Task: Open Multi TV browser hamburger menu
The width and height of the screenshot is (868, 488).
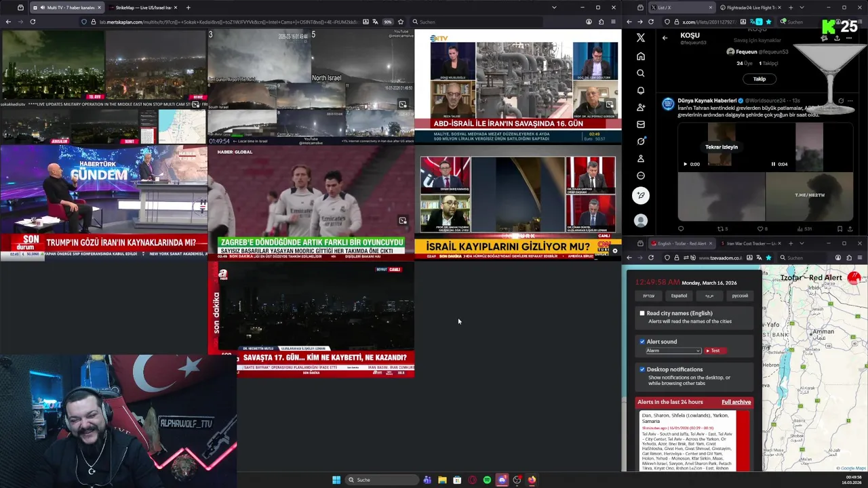Action: pos(613,22)
